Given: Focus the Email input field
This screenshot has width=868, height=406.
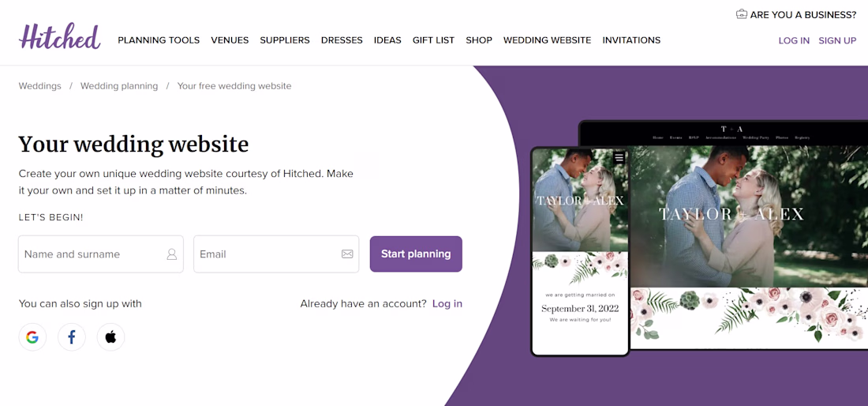Looking at the screenshot, I should (276, 254).
